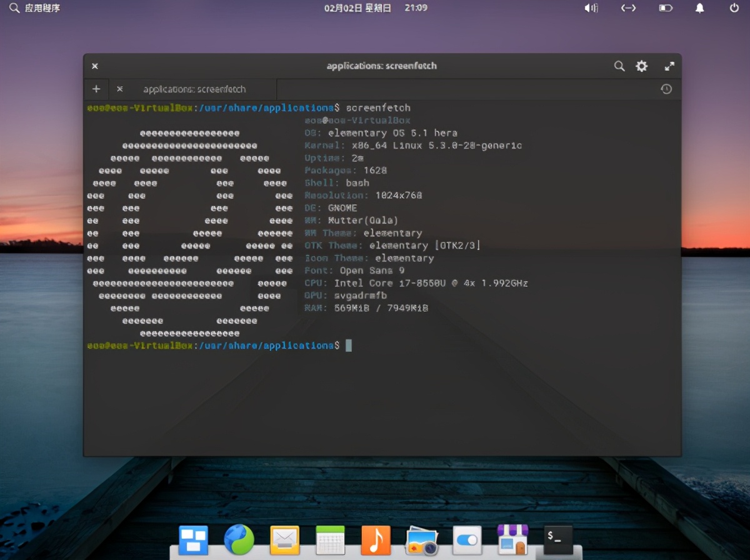Open the sound indicator in the top panel
Image resolution: width=750 pixels, height=560 pixels.
(x=591, y=8)
